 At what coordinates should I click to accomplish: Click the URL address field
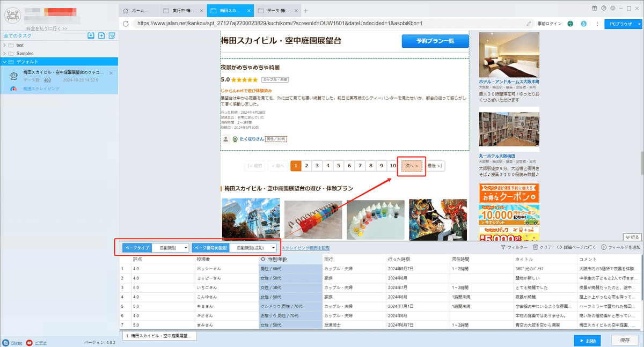click(x=329, y=24)
